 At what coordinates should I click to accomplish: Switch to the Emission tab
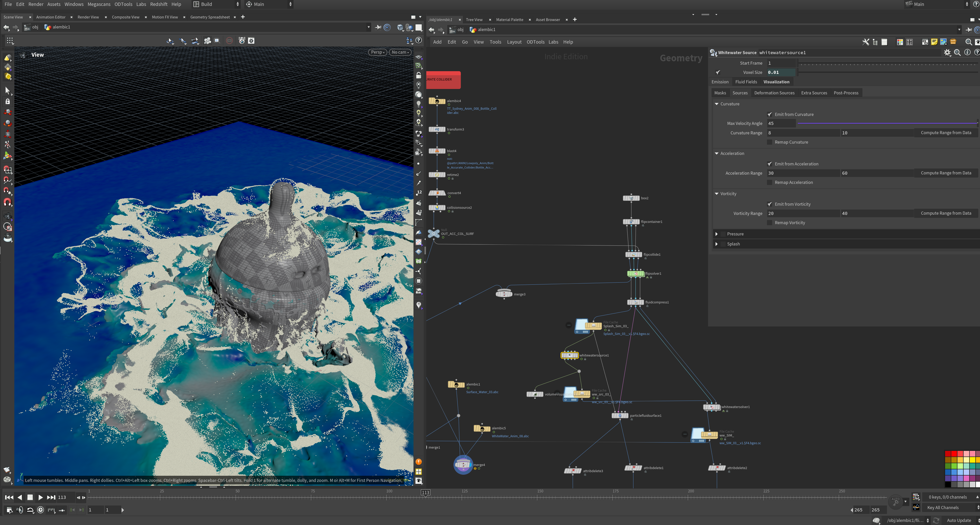click(x=720, y=82)
